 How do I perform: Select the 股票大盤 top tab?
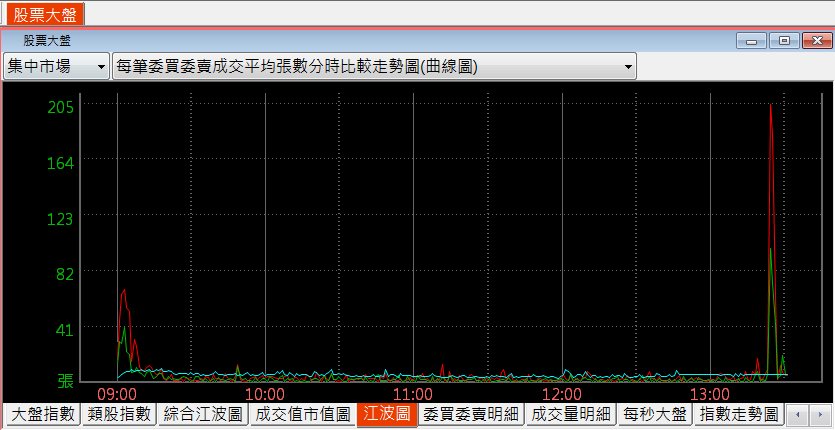click(x=42, y=14)
